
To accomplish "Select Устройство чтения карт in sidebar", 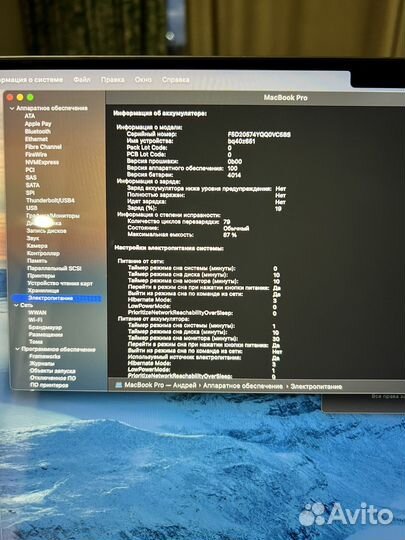I will pyautogui.click(x=60, y=283).
